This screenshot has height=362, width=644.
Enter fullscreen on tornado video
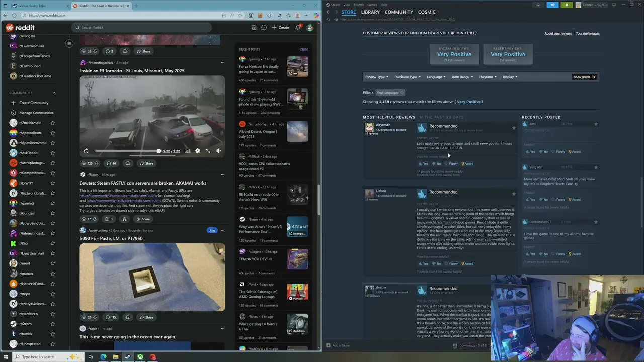coord(208,151)
